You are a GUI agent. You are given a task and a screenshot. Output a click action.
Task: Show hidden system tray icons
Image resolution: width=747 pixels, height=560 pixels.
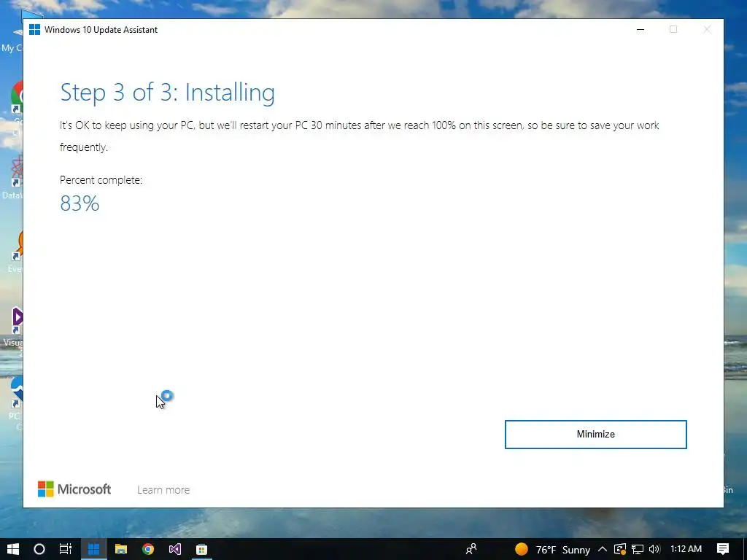602,549
